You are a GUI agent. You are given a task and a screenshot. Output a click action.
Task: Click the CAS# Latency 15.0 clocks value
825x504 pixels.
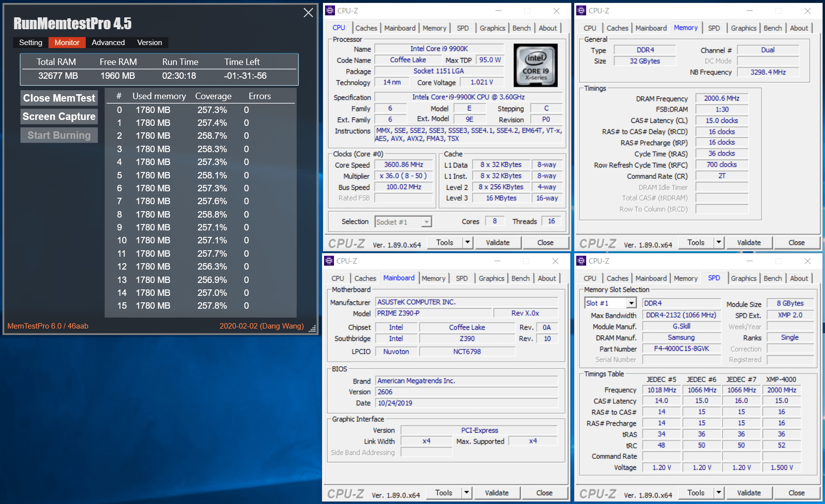point(721,120)
